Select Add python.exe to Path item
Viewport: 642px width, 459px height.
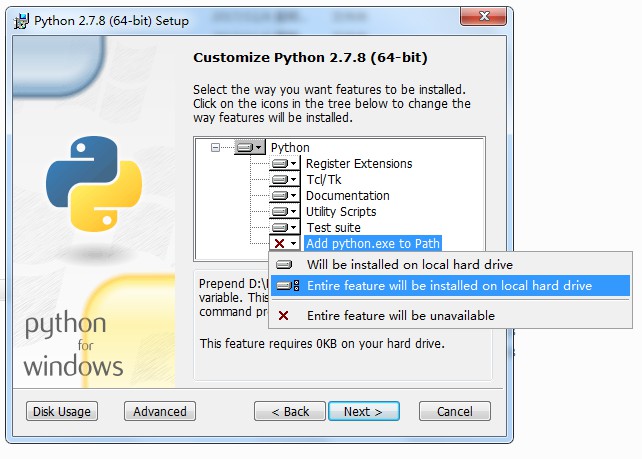(x=373, y=243)
